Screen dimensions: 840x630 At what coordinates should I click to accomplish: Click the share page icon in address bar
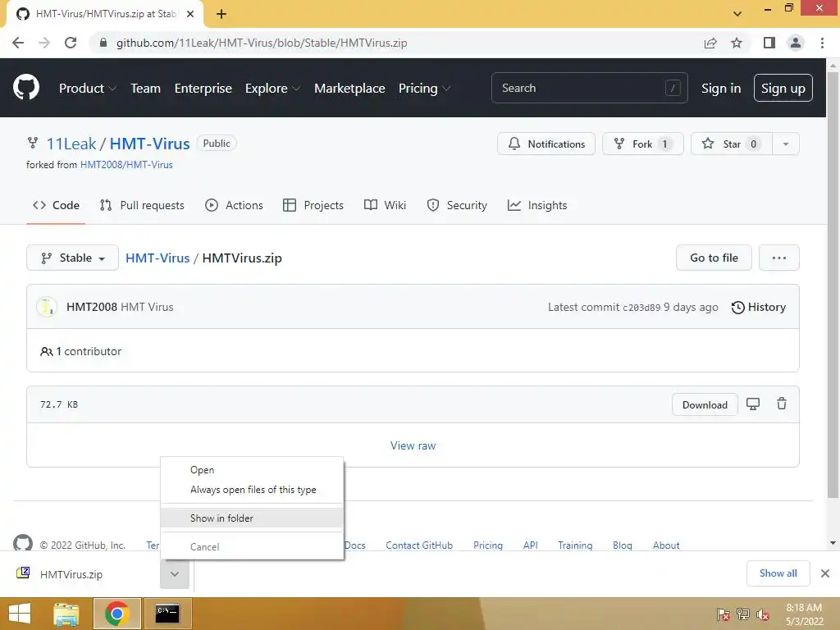click(710, 43)
